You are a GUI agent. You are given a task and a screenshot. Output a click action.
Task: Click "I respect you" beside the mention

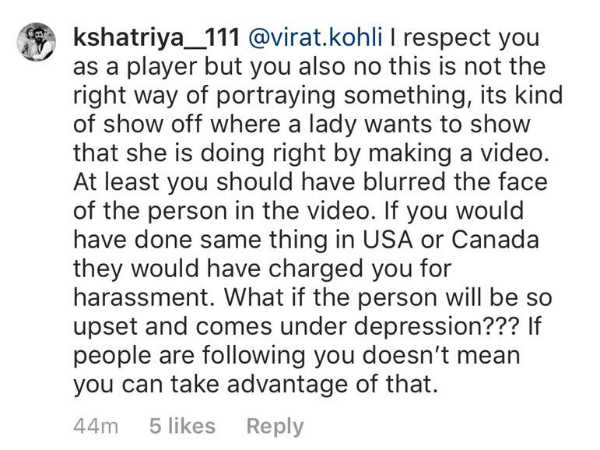pyautogui.click(x=465, y=39)
